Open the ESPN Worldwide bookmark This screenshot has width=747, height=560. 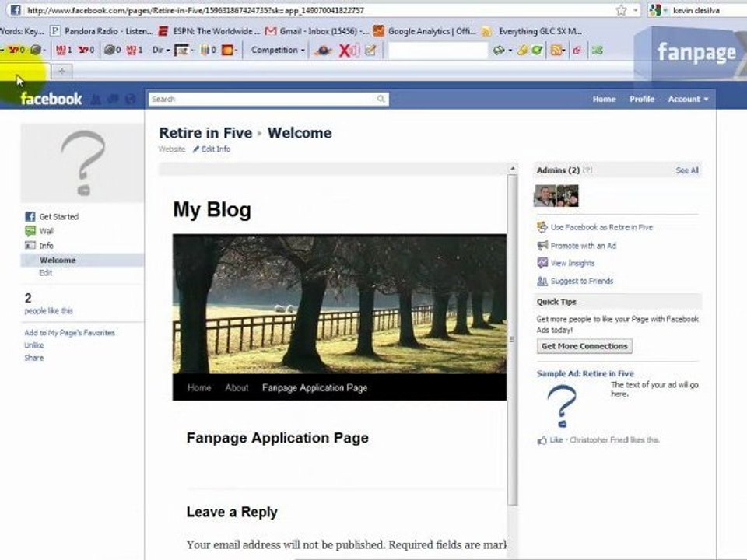click(209, 31)
